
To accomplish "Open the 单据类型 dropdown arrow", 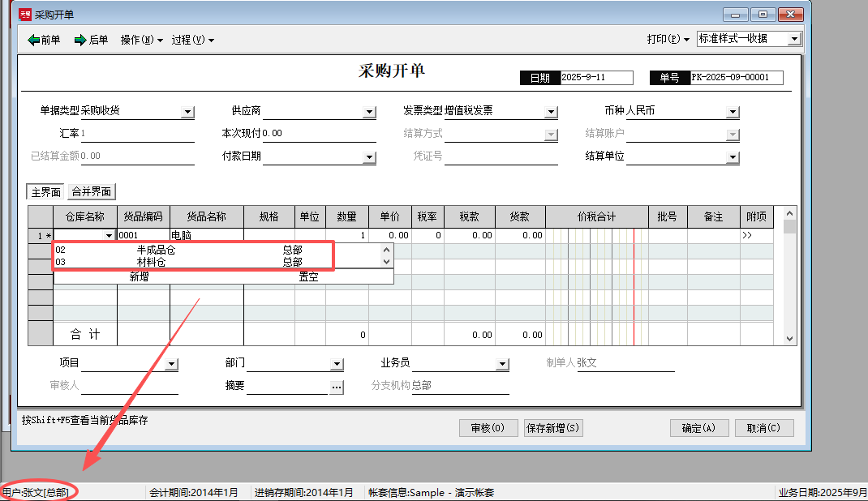I will click(187, 112).
